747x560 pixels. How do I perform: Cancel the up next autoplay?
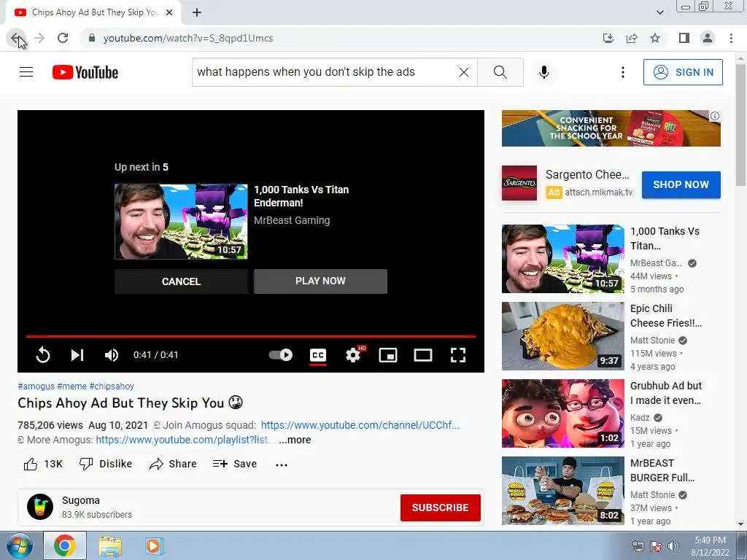click(181, 281)
